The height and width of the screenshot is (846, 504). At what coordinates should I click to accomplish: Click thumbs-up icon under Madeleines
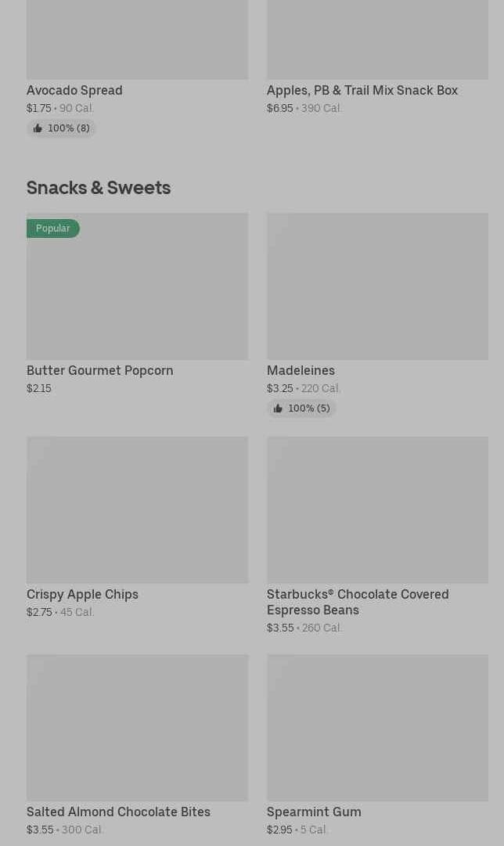(x=278, y=409)
